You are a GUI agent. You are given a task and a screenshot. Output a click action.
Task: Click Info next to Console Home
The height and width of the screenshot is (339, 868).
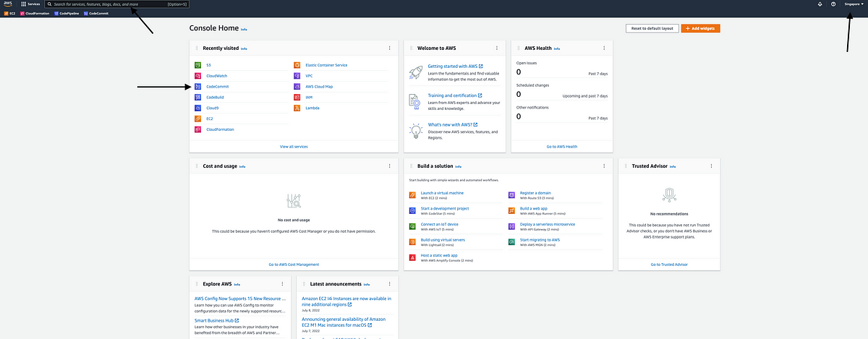244,29
